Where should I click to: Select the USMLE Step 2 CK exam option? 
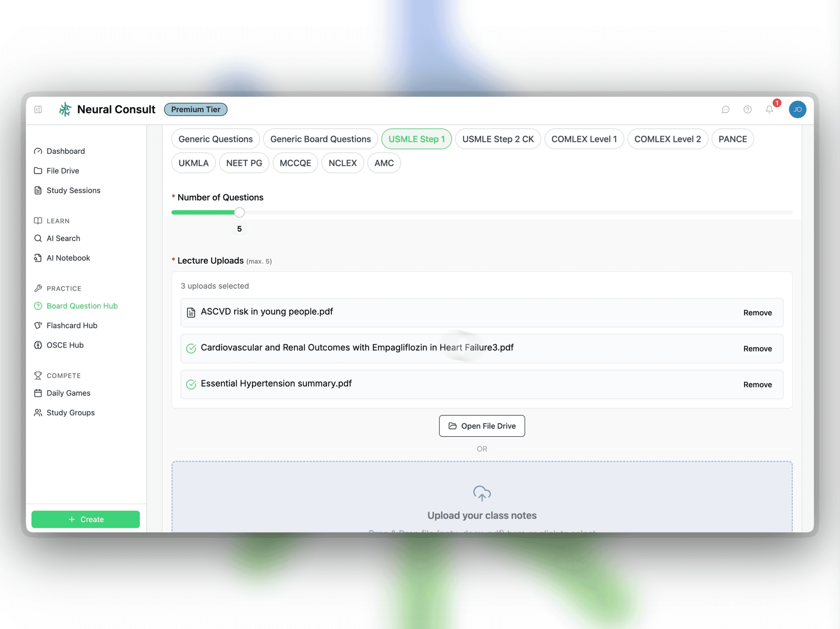498,139
